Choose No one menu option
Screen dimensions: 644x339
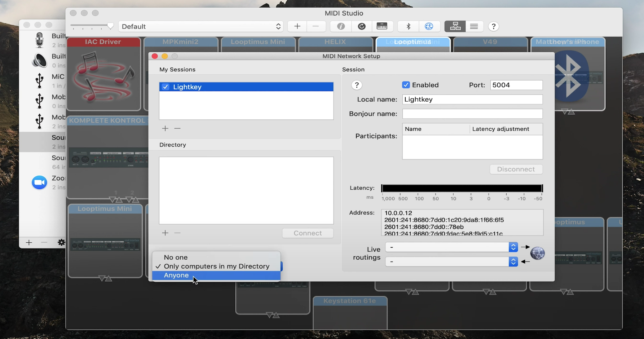coord(176,257)
